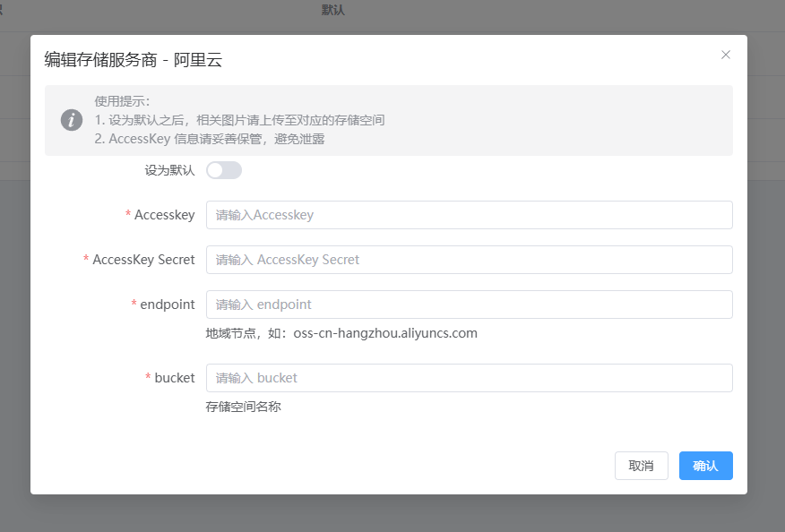Click the bucket field label

point(174,378)
